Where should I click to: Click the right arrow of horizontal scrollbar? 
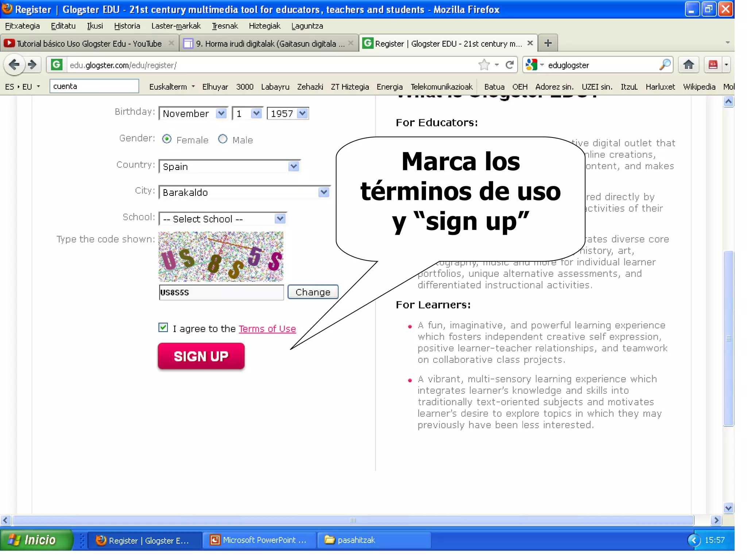pyautogui.click(x=716, y=520)
